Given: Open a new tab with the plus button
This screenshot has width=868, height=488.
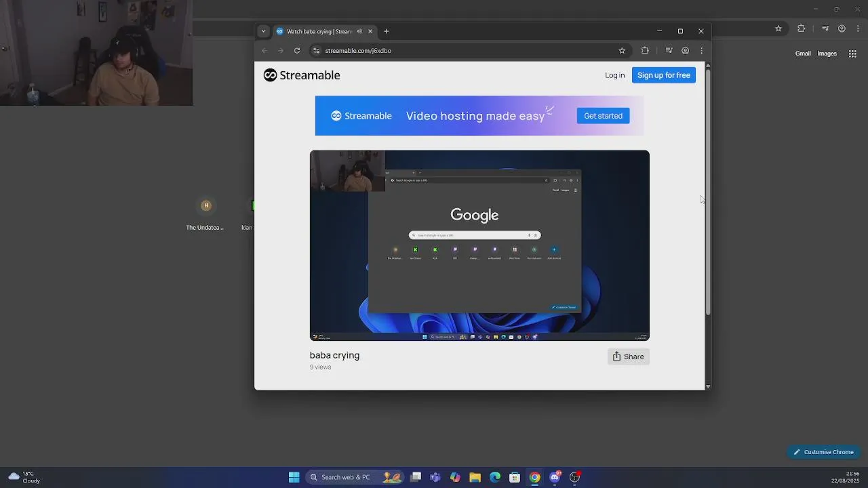Looking at the screenshot, I should pos(387,31).
